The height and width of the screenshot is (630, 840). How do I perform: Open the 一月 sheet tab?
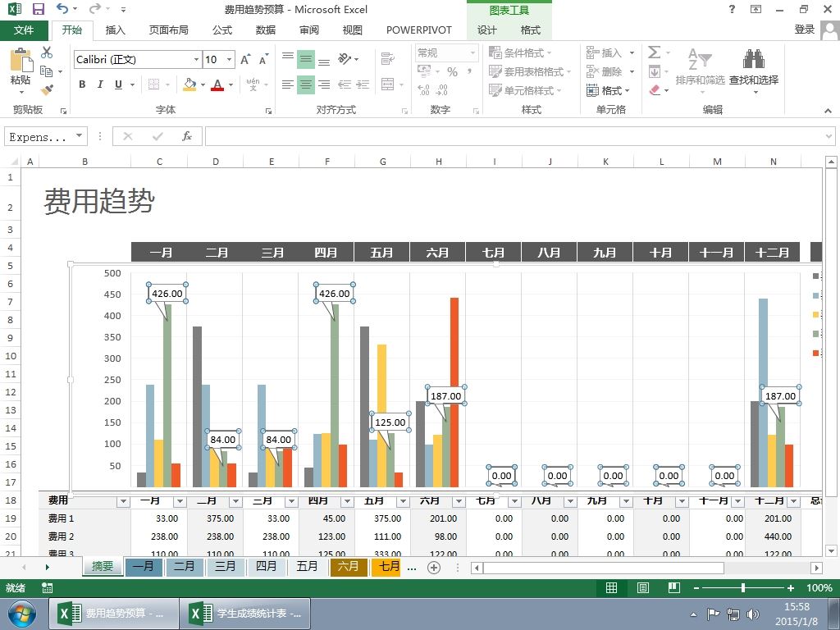[x=143, y=566]
